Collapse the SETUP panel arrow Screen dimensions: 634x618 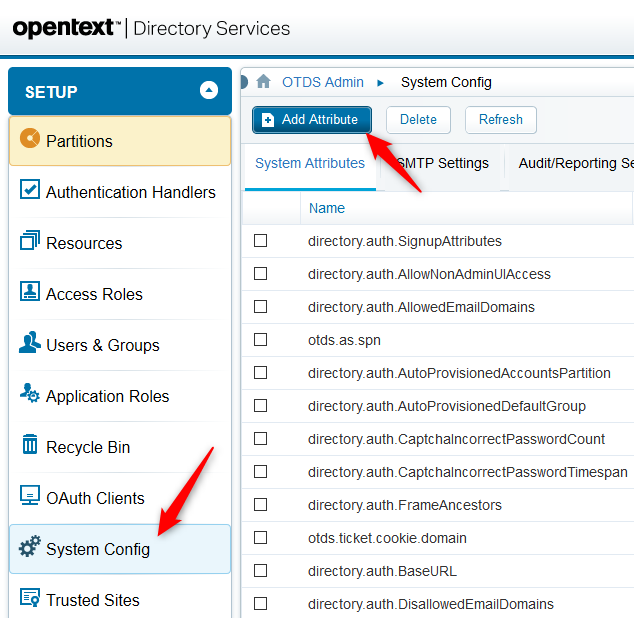pos(209,90)
